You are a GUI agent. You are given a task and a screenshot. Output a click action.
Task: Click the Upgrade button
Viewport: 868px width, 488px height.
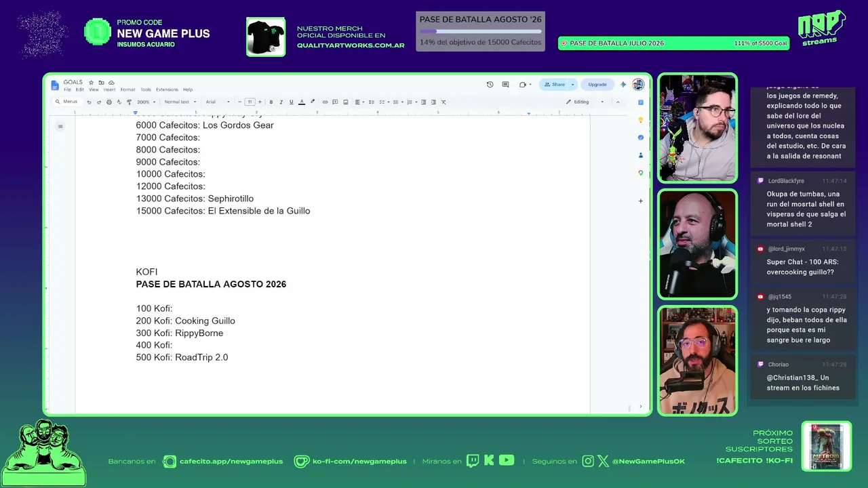pos(597,85)
